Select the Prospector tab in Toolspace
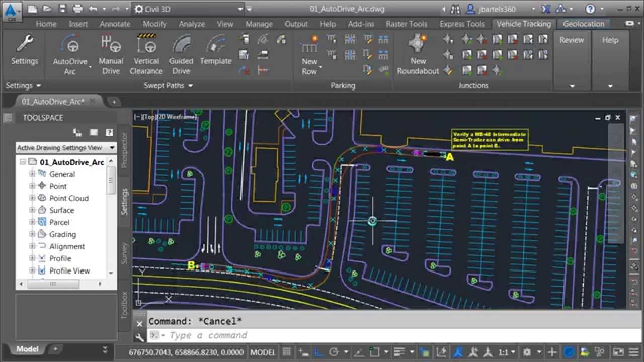 124,150
